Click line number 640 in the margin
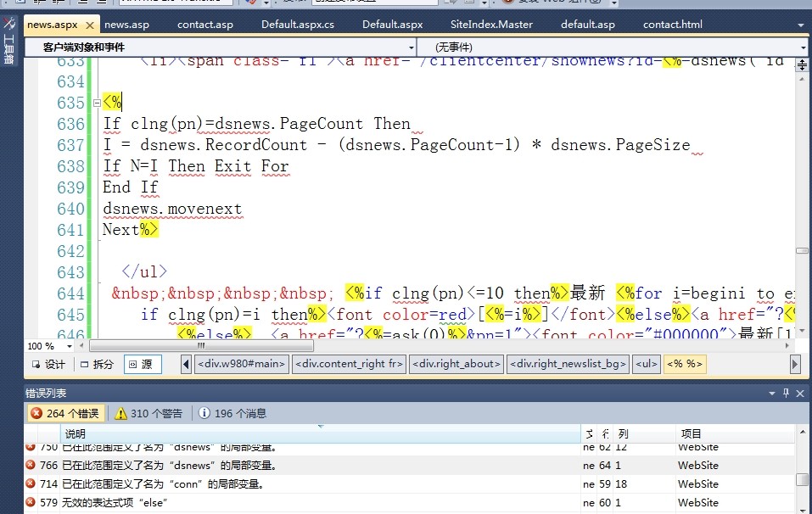 (70, 210)
